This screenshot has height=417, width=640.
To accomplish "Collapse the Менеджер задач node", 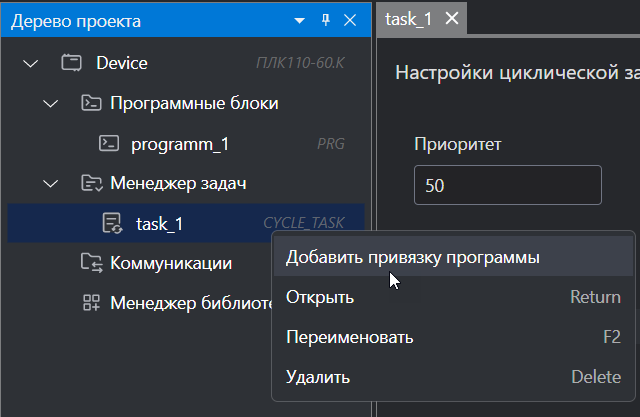I will (51, 184).
